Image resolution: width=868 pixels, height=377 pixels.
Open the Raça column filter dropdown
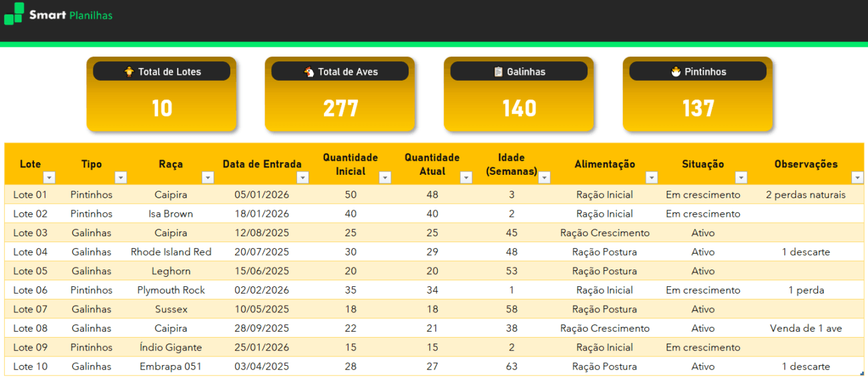pos(208,177)
